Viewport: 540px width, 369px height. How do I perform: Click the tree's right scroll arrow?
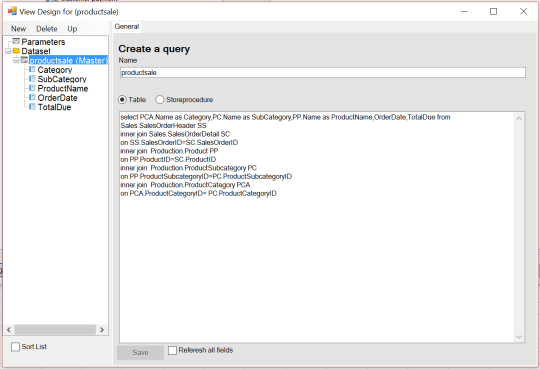coord(102,330)
